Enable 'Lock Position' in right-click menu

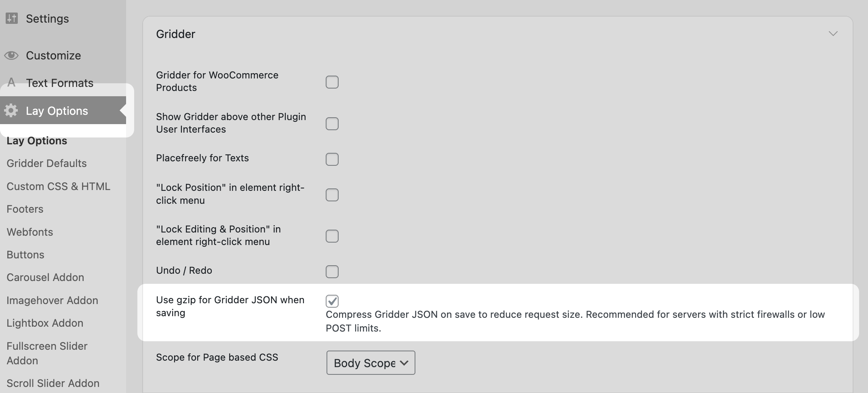[x=332, y=194]
